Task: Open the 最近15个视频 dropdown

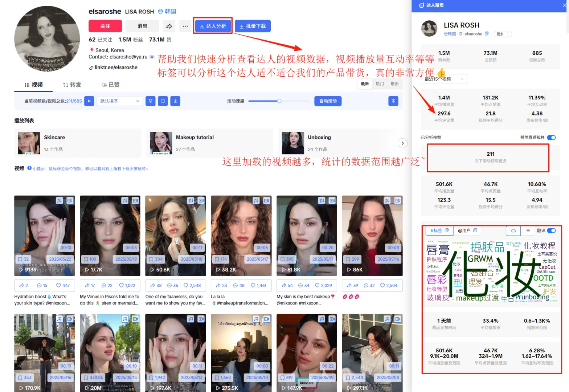Action: point(444,79)
